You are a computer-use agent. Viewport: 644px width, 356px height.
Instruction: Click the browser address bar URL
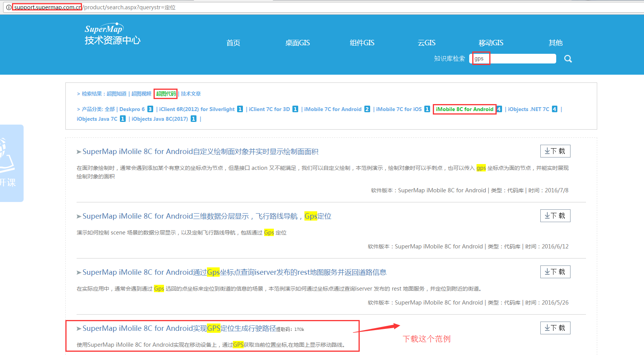(95, 7)
